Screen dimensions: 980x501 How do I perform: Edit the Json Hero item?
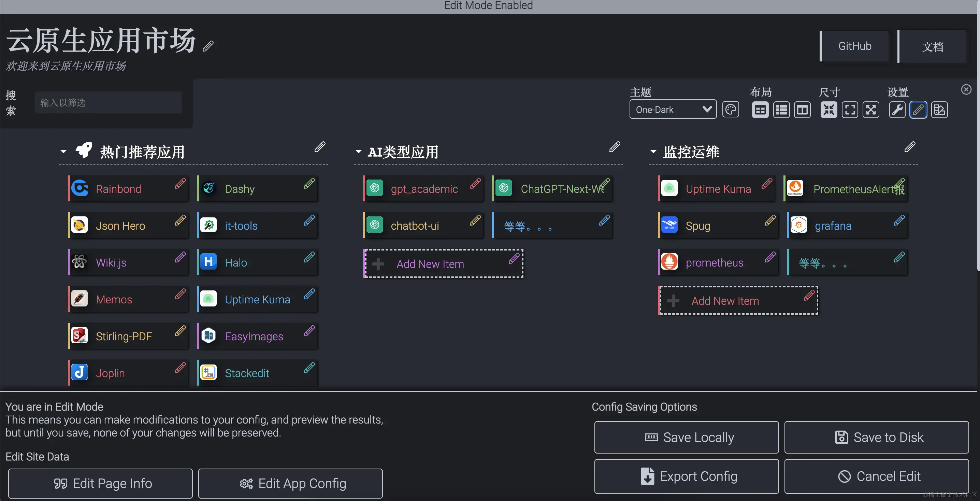pos(181,220)
